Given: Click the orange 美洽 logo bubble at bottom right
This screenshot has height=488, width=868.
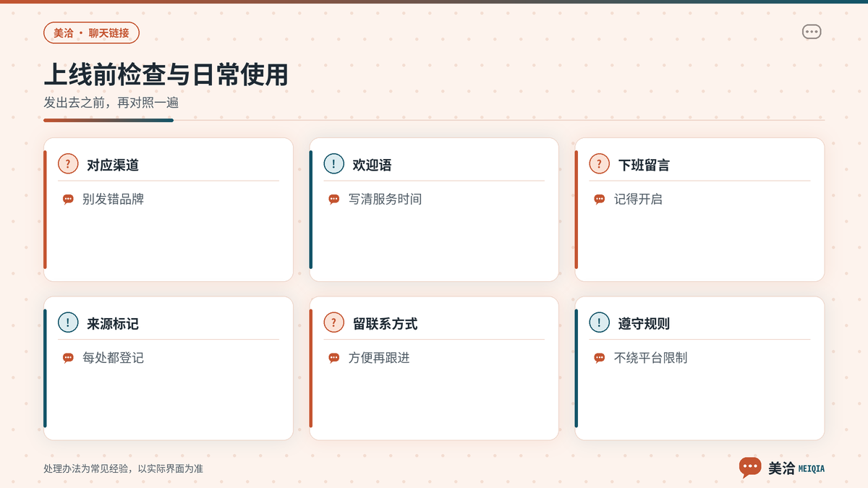Looking at the screenshot, I should coord(750,468).
